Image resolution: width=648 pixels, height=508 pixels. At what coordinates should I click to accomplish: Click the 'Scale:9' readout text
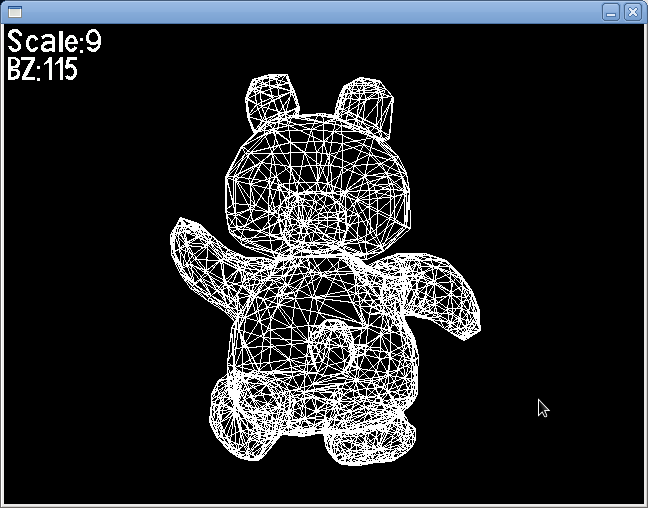pyautogui.click(x=54, y=41)
